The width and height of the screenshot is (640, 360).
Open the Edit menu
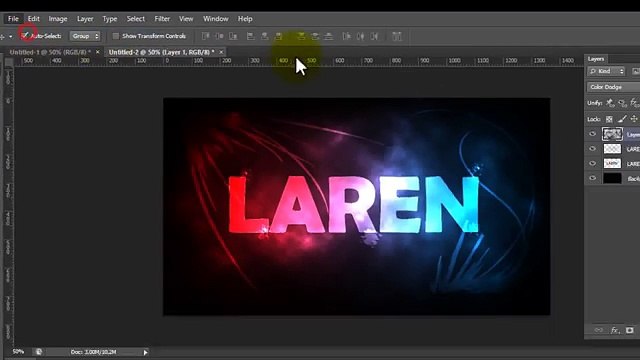coord(33,19)
